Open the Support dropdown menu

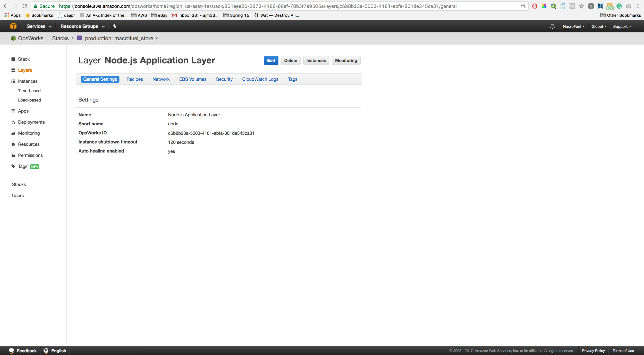[x=622, y=26]
